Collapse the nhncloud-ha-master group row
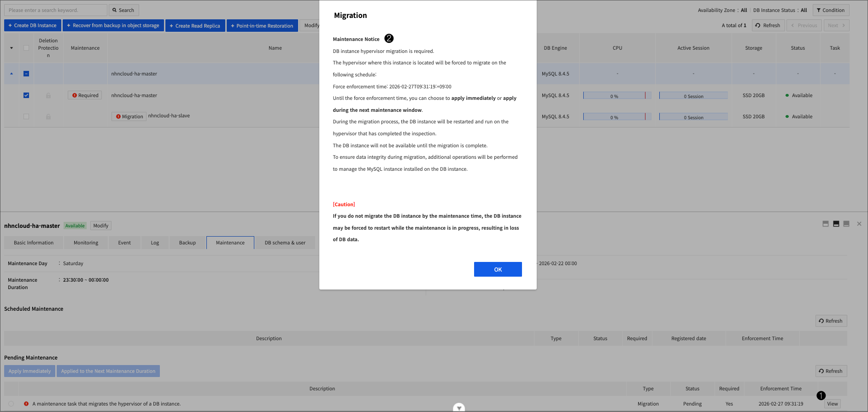Image resolution: width=868 pixels, height=412 pixels. 12,74
